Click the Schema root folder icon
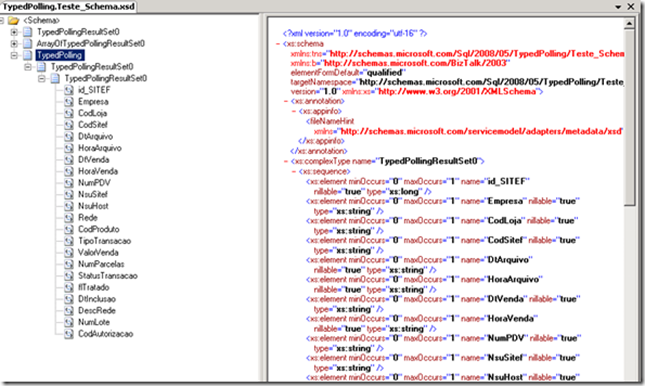 pyautogui.click(x=13, y=20)
